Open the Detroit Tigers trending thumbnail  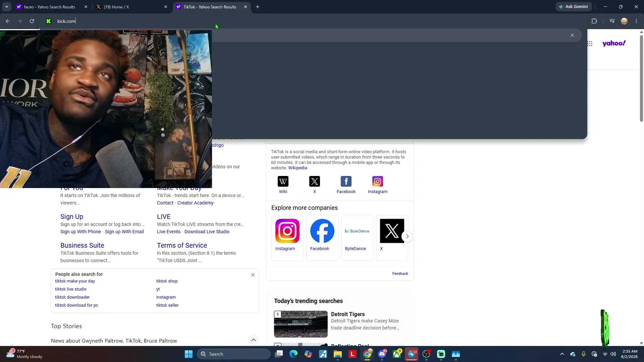(x=301, y=324)
